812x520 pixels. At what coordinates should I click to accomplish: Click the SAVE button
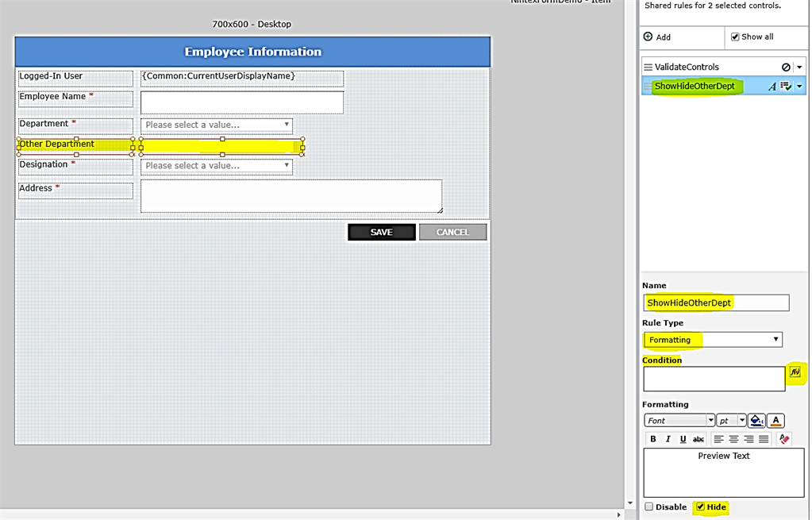point(381,232)
